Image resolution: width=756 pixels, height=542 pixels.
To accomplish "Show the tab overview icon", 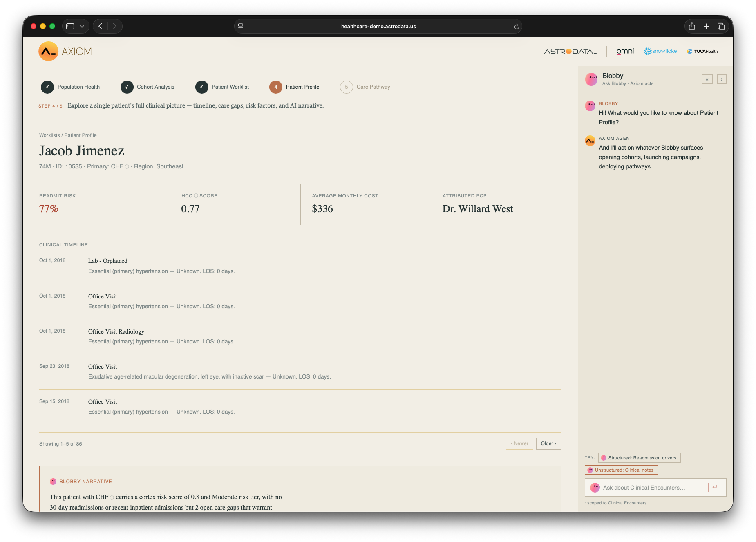I will [x=721, y=26].
